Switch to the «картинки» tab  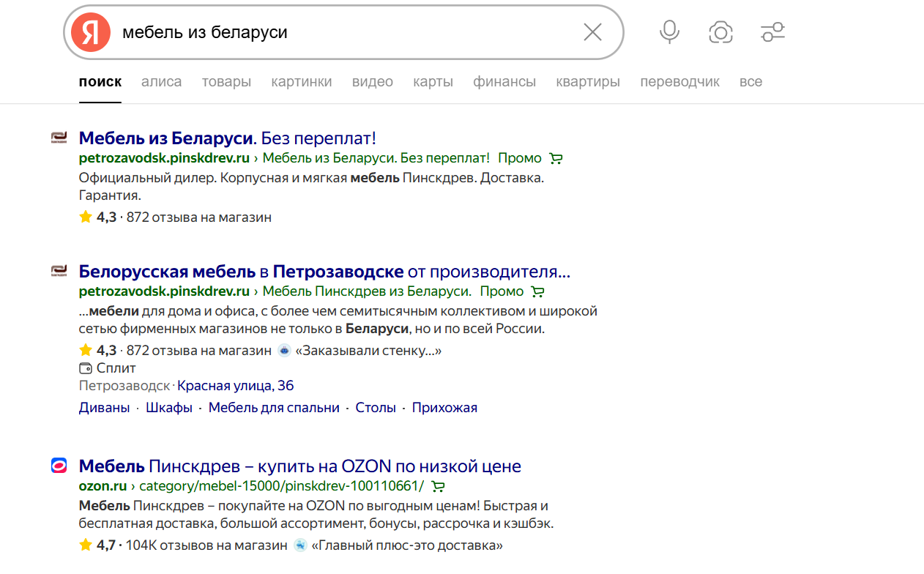tap(301, 82)
